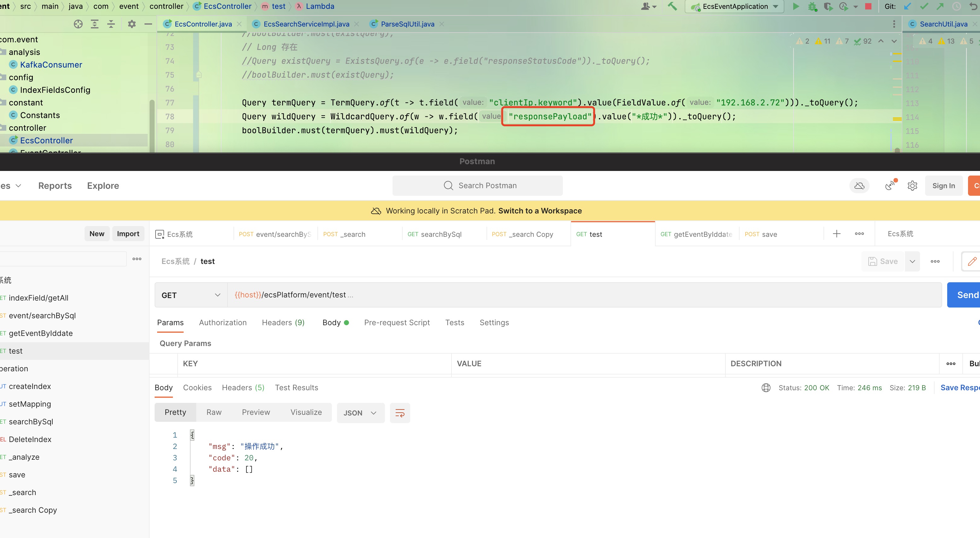980x538 pixels.
Task: Open profiler run dropdown arrow
Action: click(x=856, y=7)
